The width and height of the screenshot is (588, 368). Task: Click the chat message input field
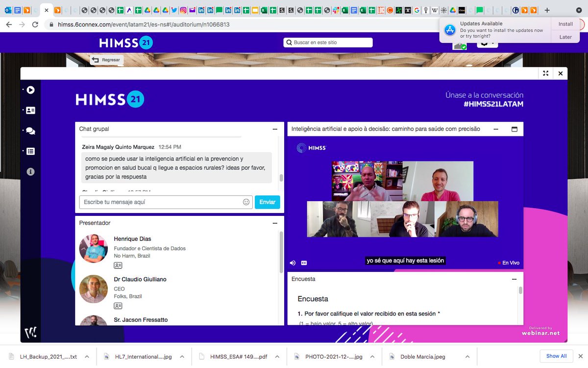[x=166, y=202]
